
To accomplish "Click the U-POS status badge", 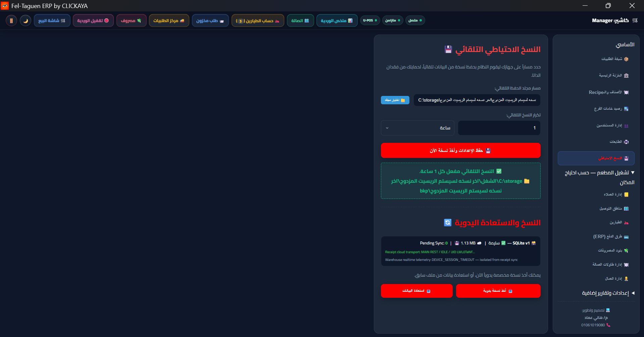I will click(370, 20).
